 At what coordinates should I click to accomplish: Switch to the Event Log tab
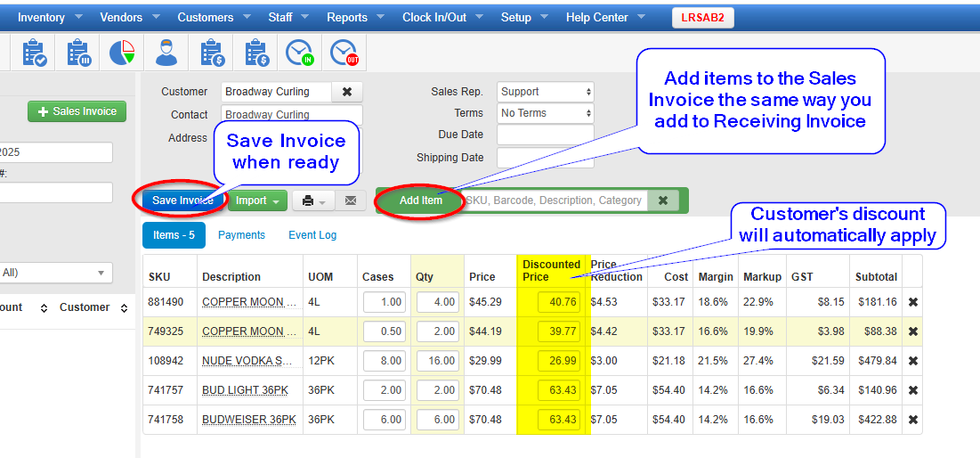click(x=312, y=235)
